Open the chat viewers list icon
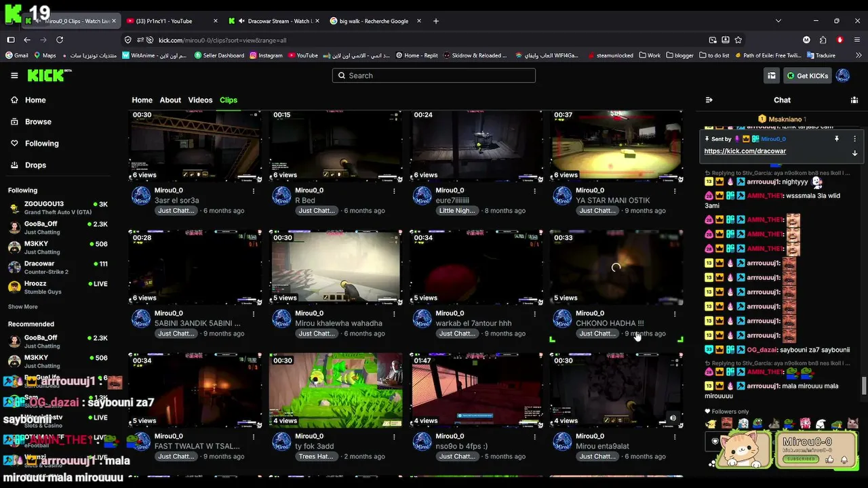868x488 pixels. tap(854, 100)
